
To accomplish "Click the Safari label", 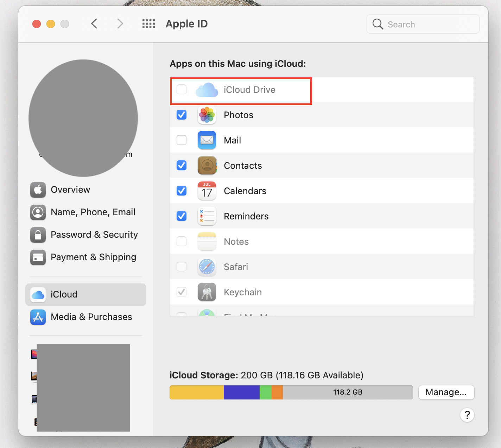I will pyautogui.click(x=236, y=267).
